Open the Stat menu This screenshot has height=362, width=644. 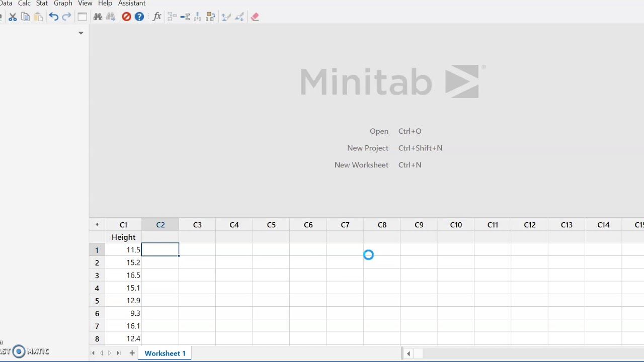pyautogui.click(x=42, y=4)
